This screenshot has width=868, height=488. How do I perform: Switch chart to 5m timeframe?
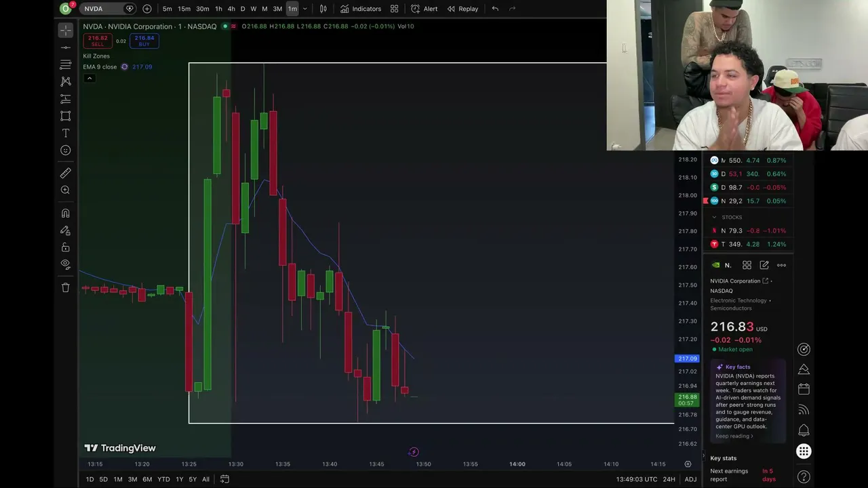coord(167,9)
